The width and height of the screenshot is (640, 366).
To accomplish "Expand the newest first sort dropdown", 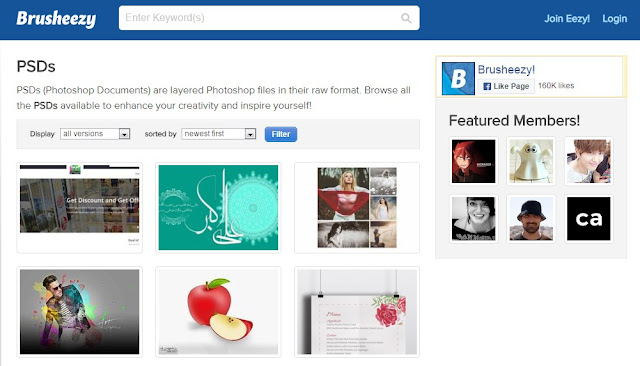I will click(x=219, y=134).
